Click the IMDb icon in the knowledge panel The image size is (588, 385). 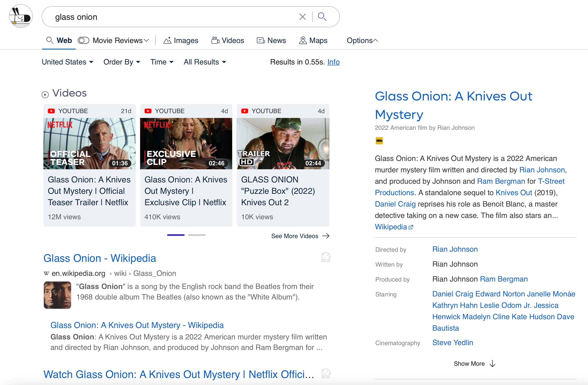coord(379,141)
